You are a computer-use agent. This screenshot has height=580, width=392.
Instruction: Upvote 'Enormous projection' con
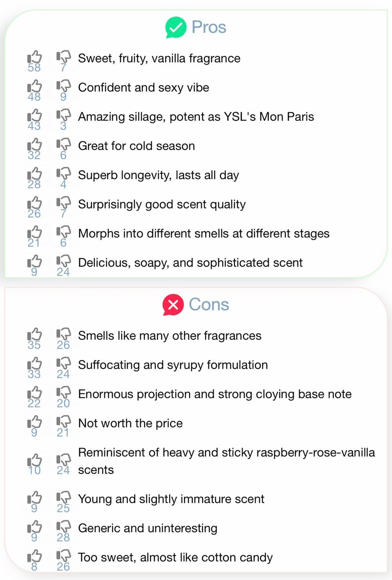point(35,393)
